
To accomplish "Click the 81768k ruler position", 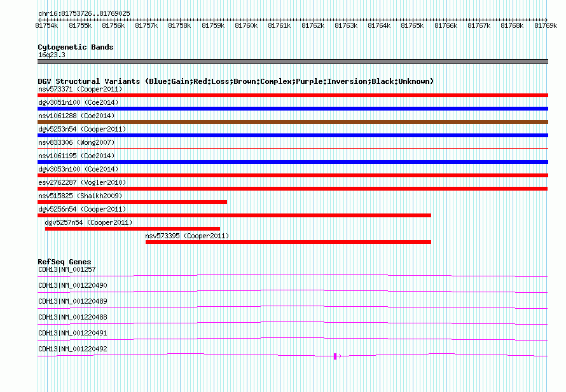I will 512,25.
